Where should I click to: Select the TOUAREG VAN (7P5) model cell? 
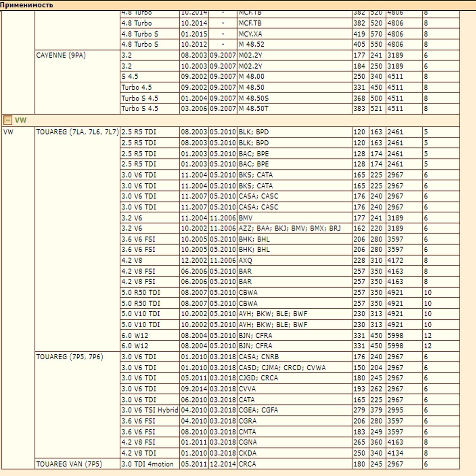pyautogui.click(x=69, y=464)
